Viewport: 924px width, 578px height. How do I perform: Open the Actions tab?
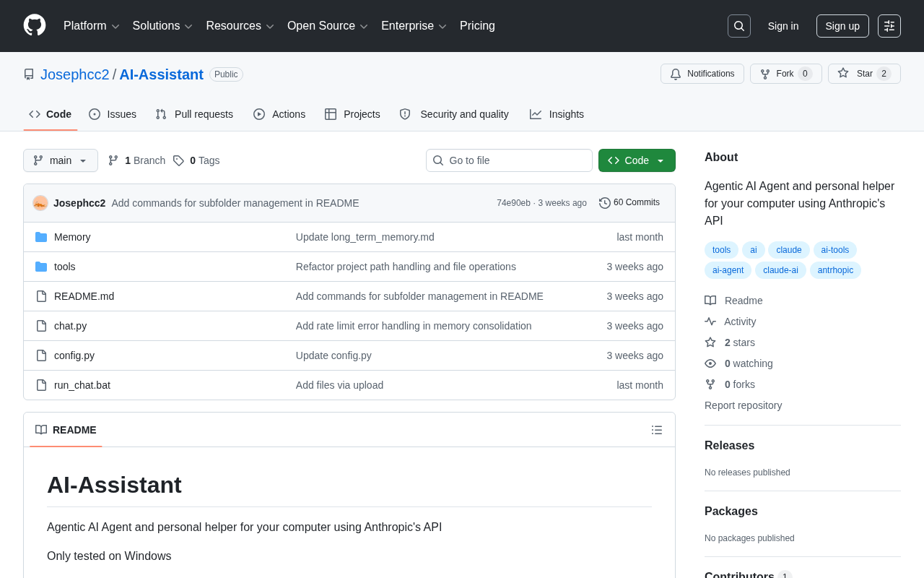pos(279,114)
